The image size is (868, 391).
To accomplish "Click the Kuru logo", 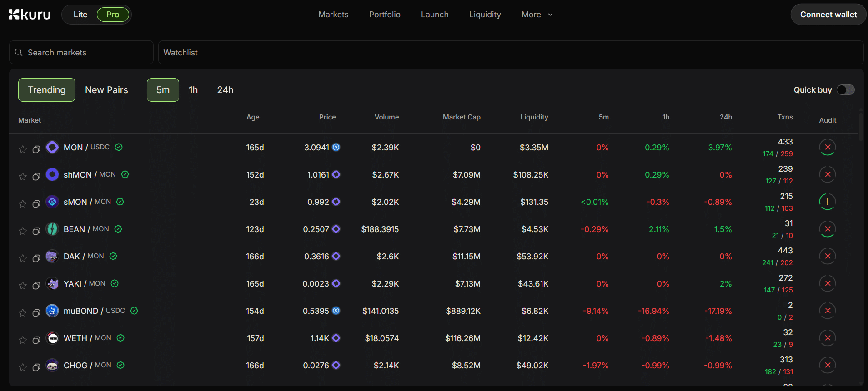I will pos(30,15).
